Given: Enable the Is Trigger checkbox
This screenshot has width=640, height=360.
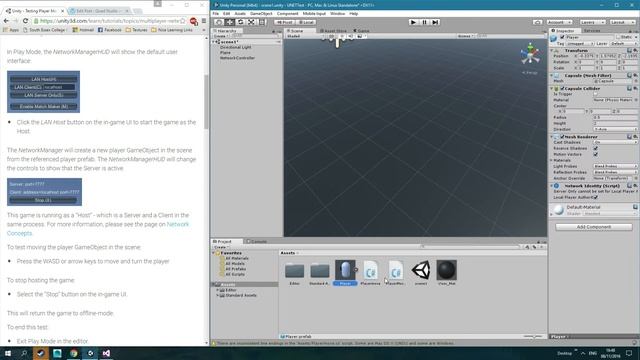Looking at the screenshot, I should click(x=596, y=94).
